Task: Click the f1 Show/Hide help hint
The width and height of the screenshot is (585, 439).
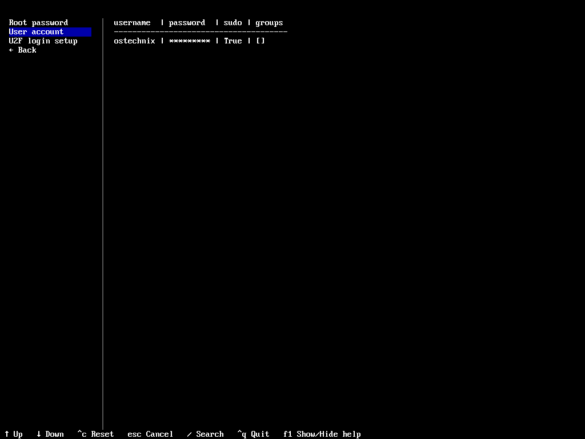Action: pyautogui.click(x=322, y=434)
